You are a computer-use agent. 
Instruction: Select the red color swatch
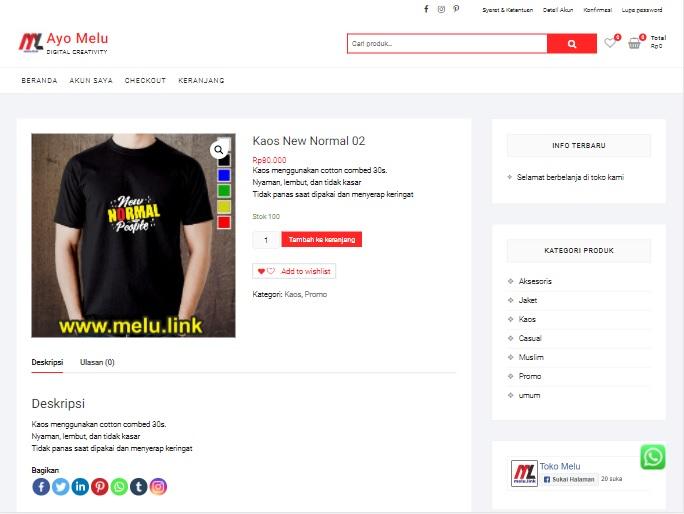tap(224, 223)
